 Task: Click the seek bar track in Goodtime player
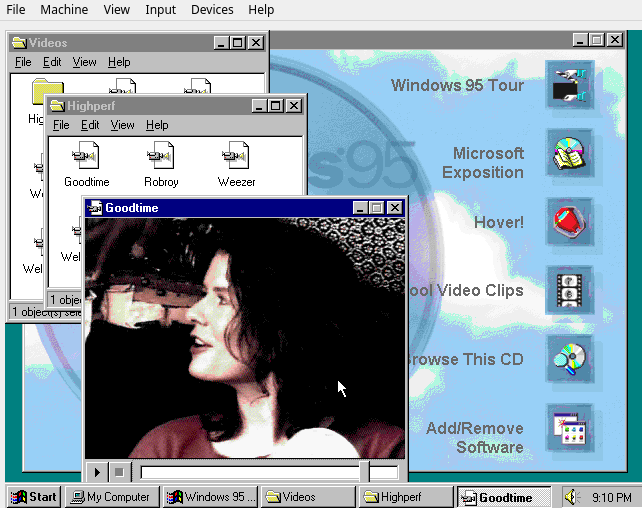click(269, 472)
